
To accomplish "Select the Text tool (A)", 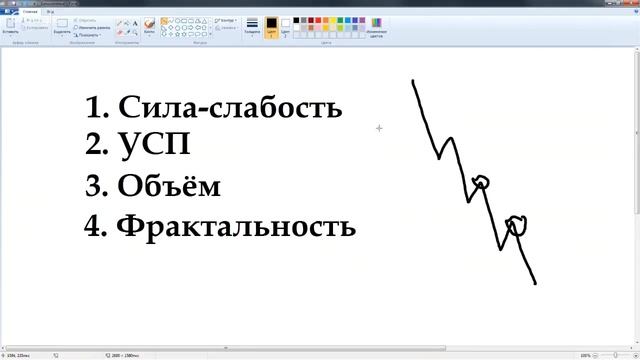I will click(135, 23).
